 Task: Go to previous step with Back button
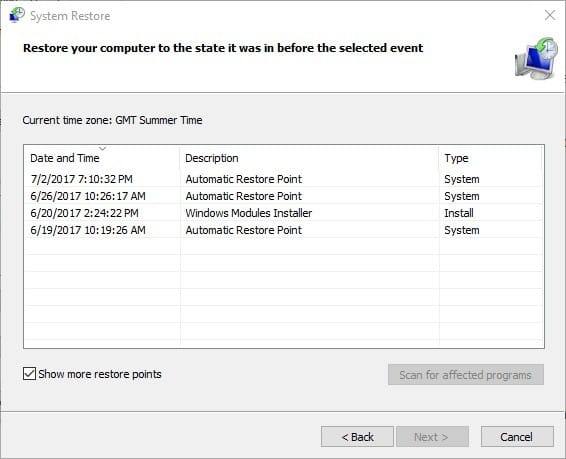coord(357,437)
